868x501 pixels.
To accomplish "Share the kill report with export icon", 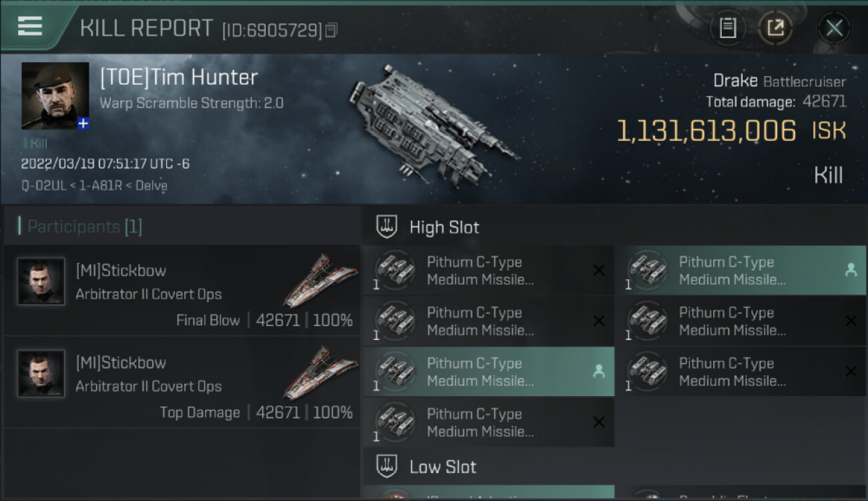I will click(775, 28).
